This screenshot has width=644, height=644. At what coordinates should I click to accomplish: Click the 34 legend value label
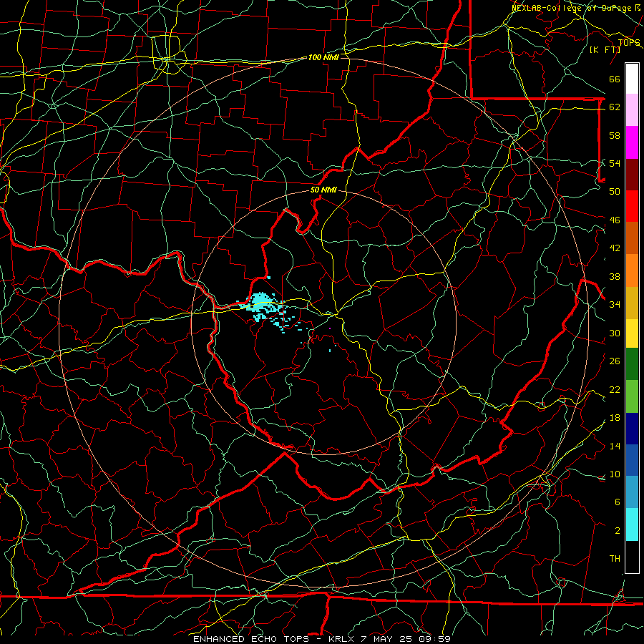tap(615, 304)
